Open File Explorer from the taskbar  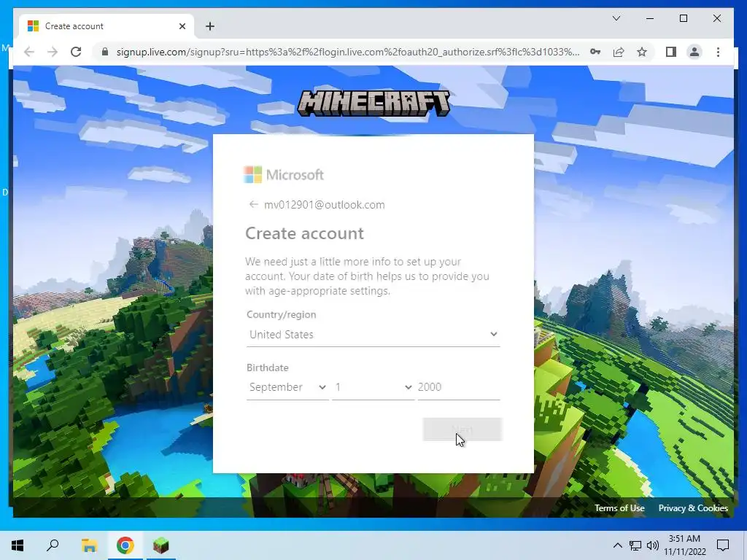tap(89, 545)
